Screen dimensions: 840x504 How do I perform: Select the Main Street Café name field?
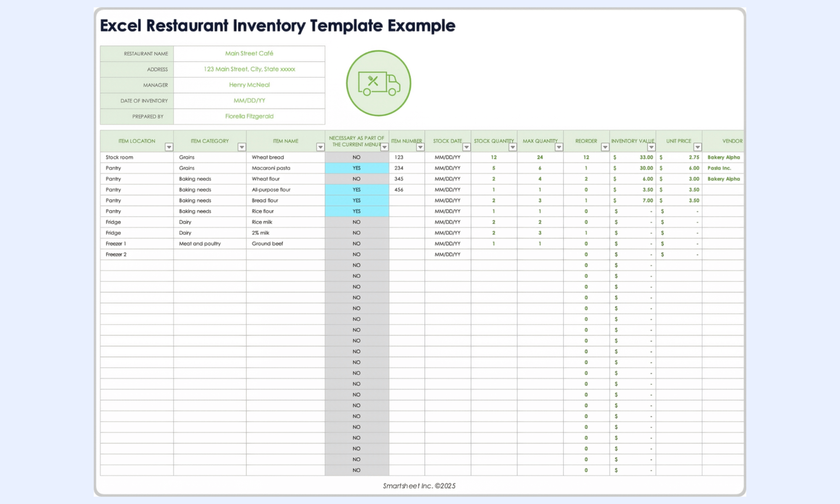point(249,54)
